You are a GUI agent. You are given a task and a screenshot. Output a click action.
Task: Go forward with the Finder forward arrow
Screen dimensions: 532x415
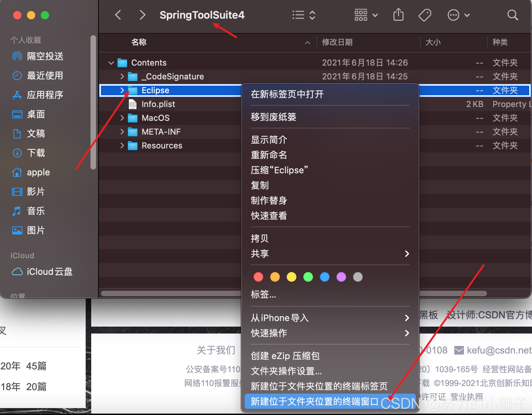click(142, 15)
